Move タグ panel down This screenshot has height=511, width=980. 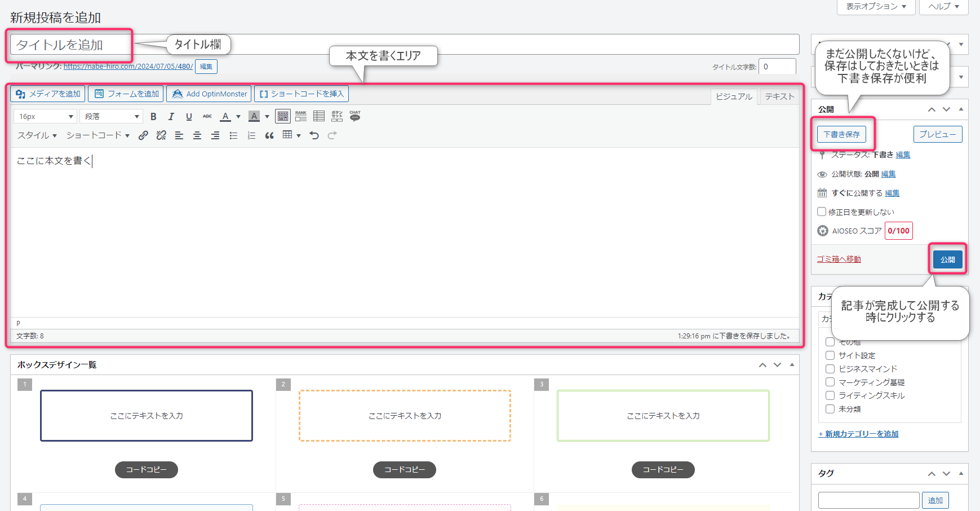[x=946, y=474]
